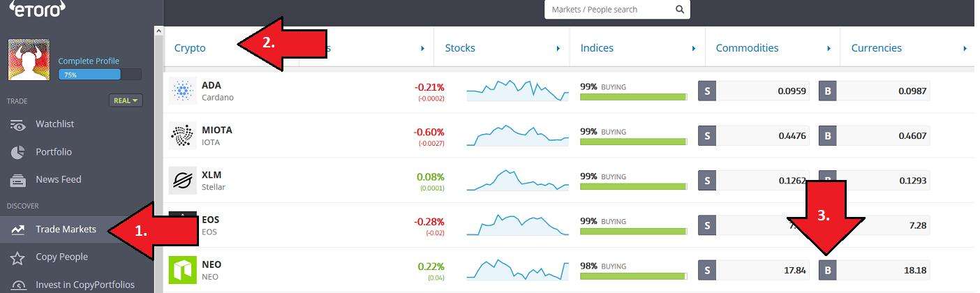Screen dimensions: 980x293
Task: Click the green NEO logo icon
Action: (x=183, y=270)
